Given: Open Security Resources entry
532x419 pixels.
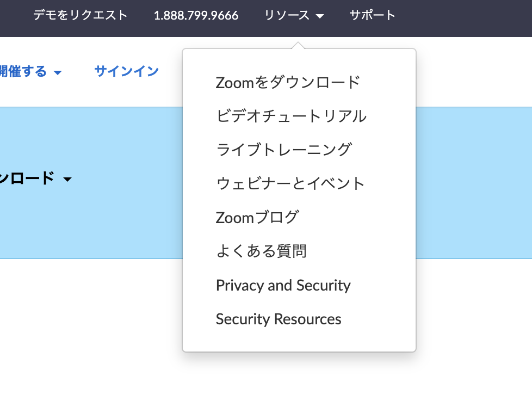Looking at the screenshot, I should point(279,319).
